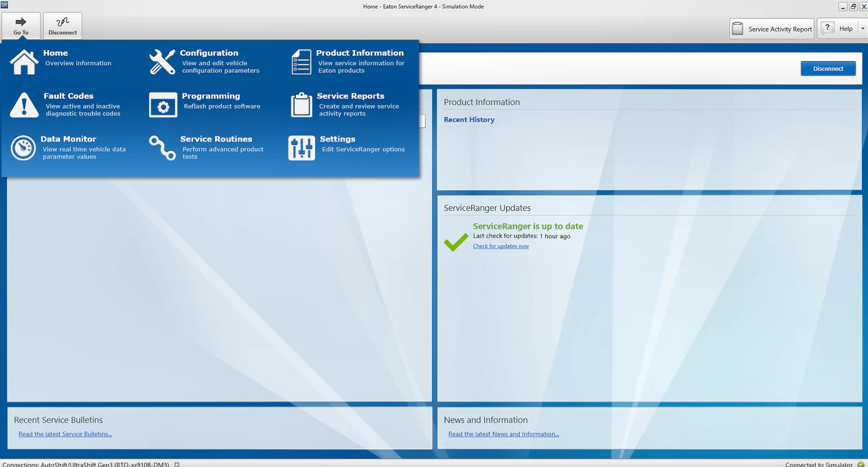
Task: Open Read the latest Service Bulletins link
Action: (x=65, y=434)
